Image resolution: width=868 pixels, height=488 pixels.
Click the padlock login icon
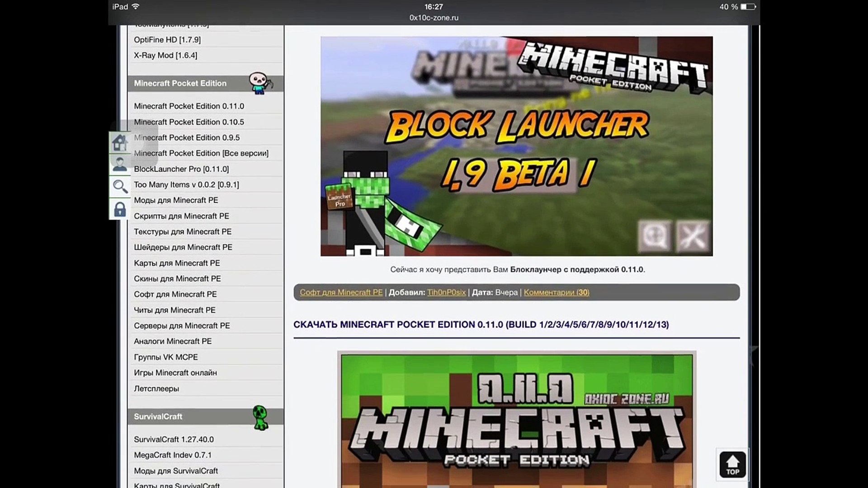tap(120, 209)
